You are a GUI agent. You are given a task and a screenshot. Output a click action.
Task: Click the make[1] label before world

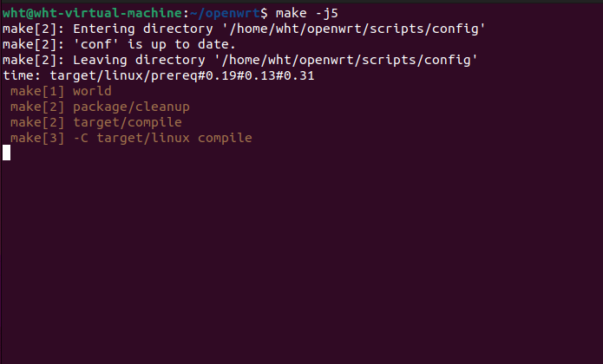pyautogui.click(x=37, y=92)
